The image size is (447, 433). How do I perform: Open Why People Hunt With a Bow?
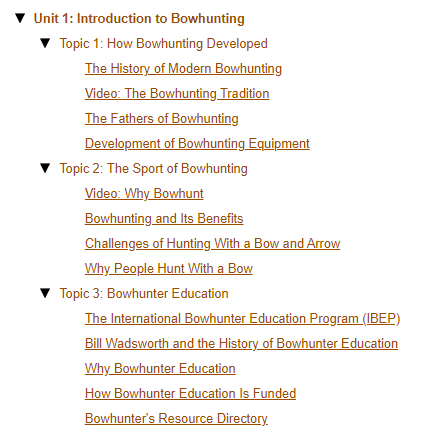click(x=169, y=268)
